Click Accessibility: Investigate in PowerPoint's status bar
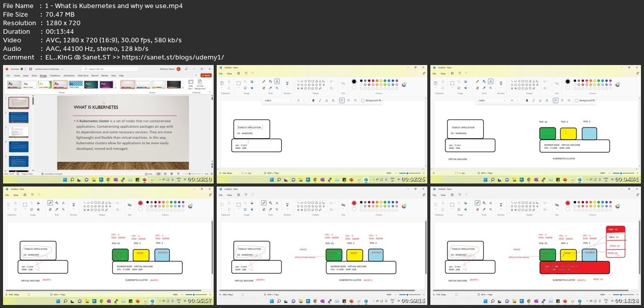 pyautogui.click(x=52, y=174)
